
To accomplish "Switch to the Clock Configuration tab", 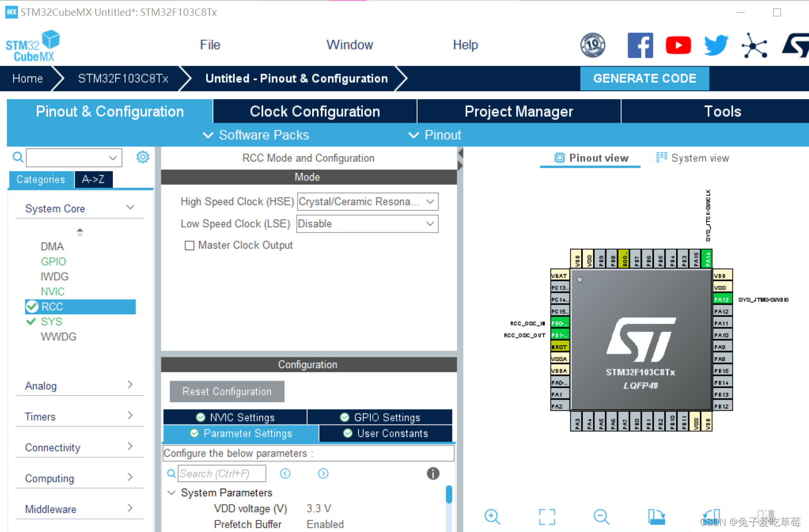I will pos(314,111).
